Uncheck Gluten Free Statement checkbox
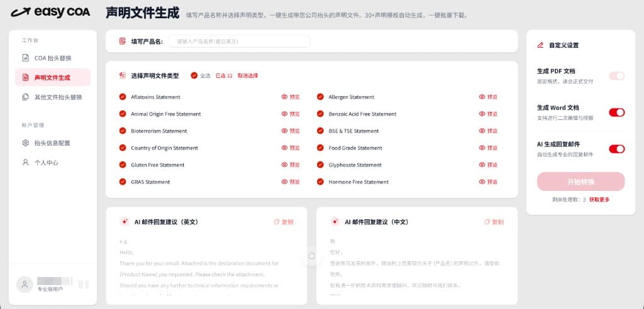Screen dimensions: 644x309 pos(123,165)
